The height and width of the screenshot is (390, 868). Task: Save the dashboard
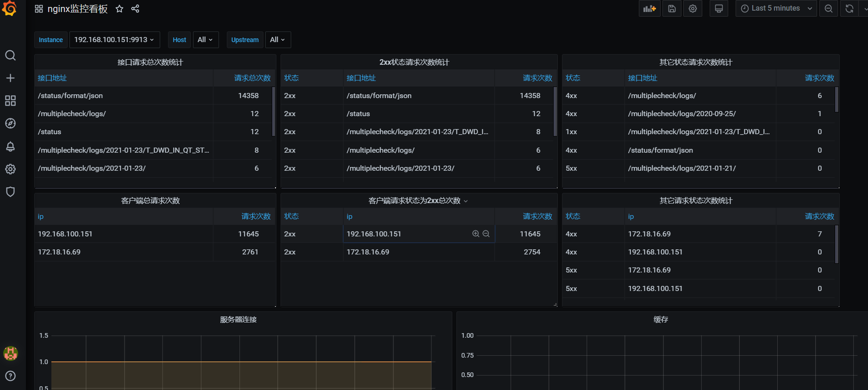[x=672, y=8]
